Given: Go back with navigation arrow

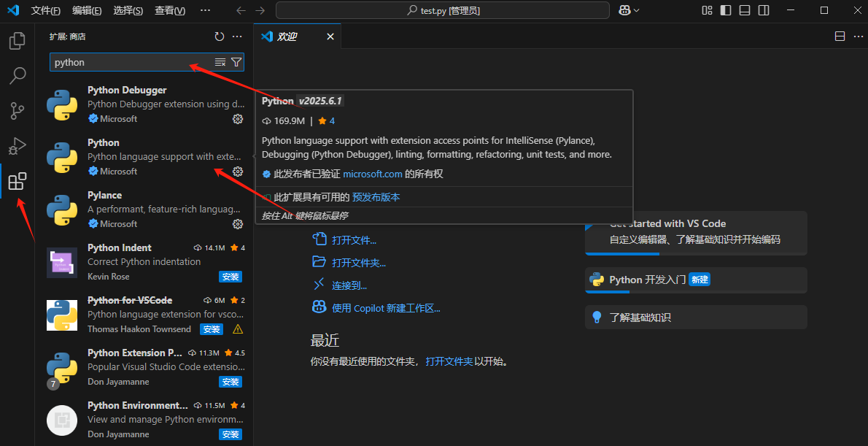Looking at the screenshot, I should (241, 10).
